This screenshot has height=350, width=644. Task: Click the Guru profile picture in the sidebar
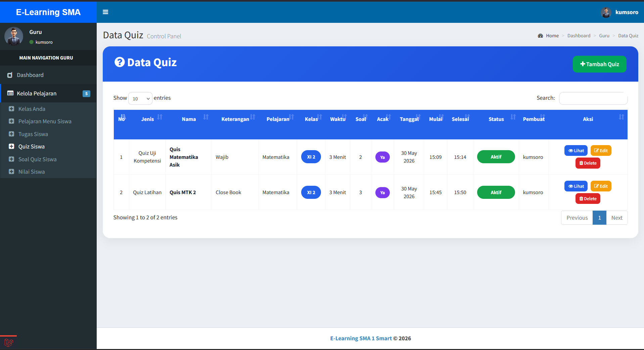click(x=14, y=36)
